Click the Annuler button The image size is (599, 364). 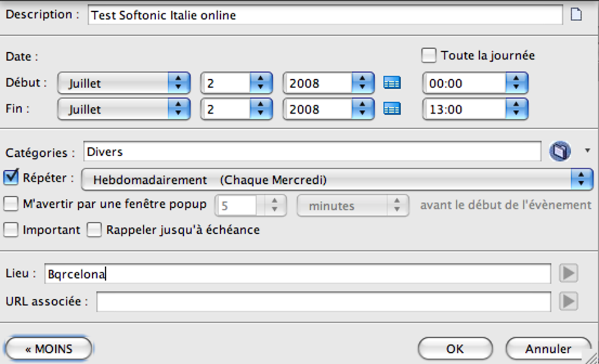coord(547,349)
